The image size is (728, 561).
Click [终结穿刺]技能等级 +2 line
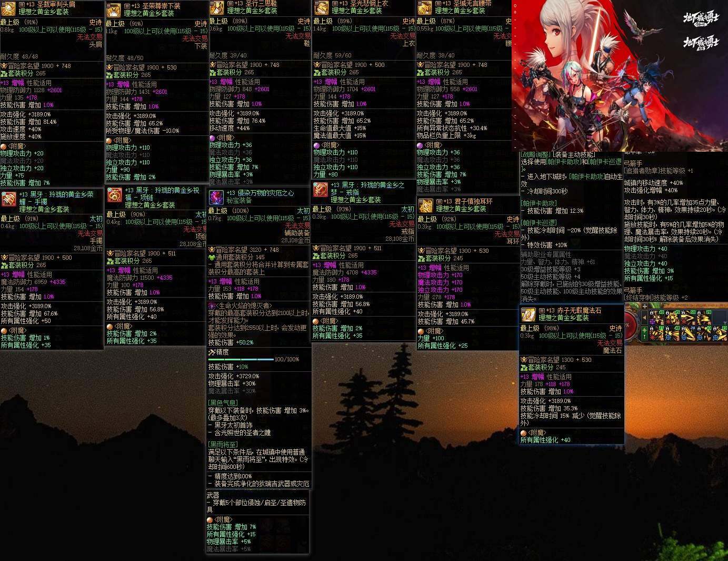[656, 298]
